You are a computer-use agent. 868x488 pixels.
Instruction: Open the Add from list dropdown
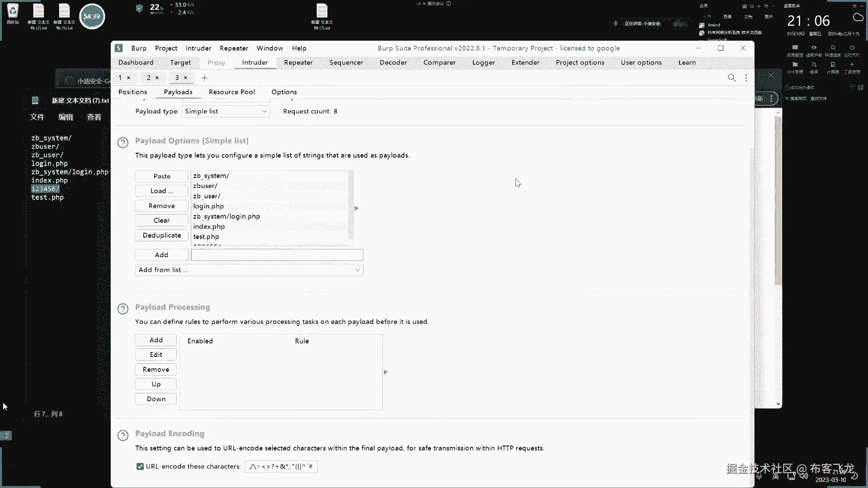(x=249, y=270)
